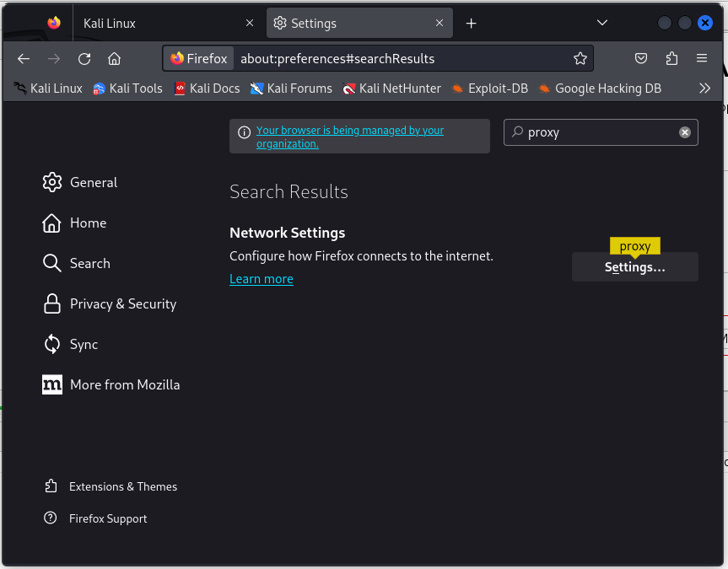Click the magnifier icon in settings search

[517, 132]
